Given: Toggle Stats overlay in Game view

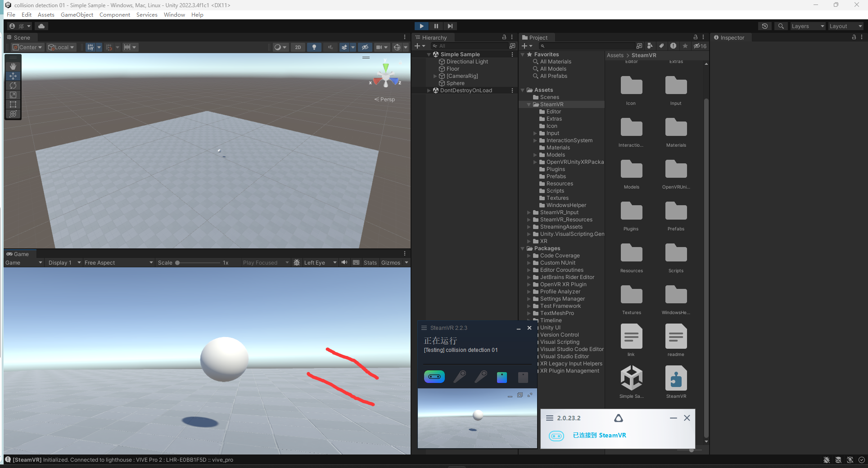Looking at the screenshot, I should 370,263.
